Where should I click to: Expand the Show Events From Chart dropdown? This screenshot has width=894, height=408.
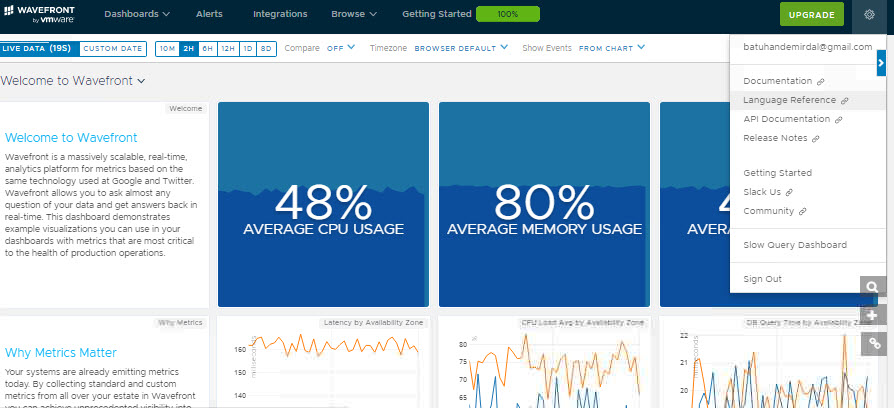click(611, 47)
